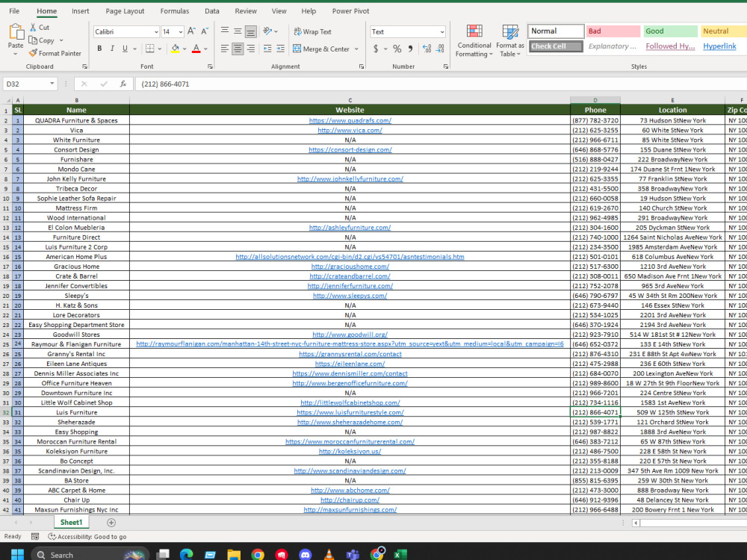The width and height of the screenshot is (747, 560).
Task: Click the Orientation text angle icon
Action: (x=267, y=31)
